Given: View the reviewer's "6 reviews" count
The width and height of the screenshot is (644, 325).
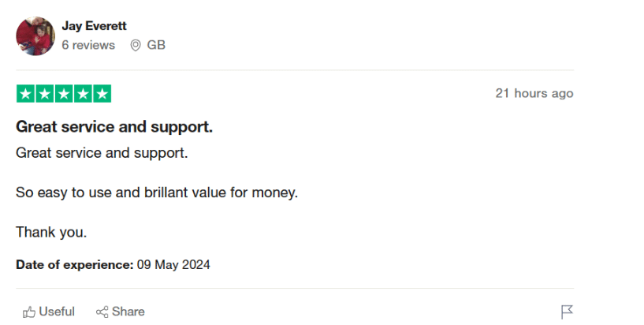Looking at the screenshot, I should pos(88,45).
